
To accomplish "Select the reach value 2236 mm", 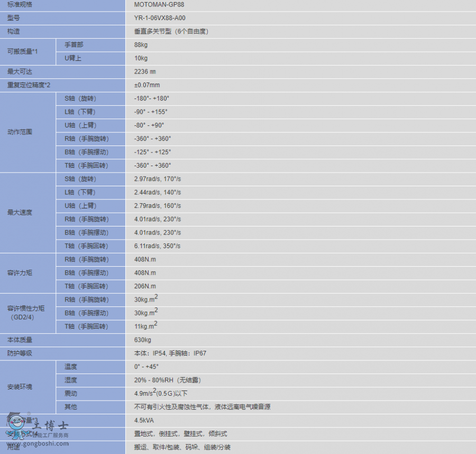I will point(145,71).
